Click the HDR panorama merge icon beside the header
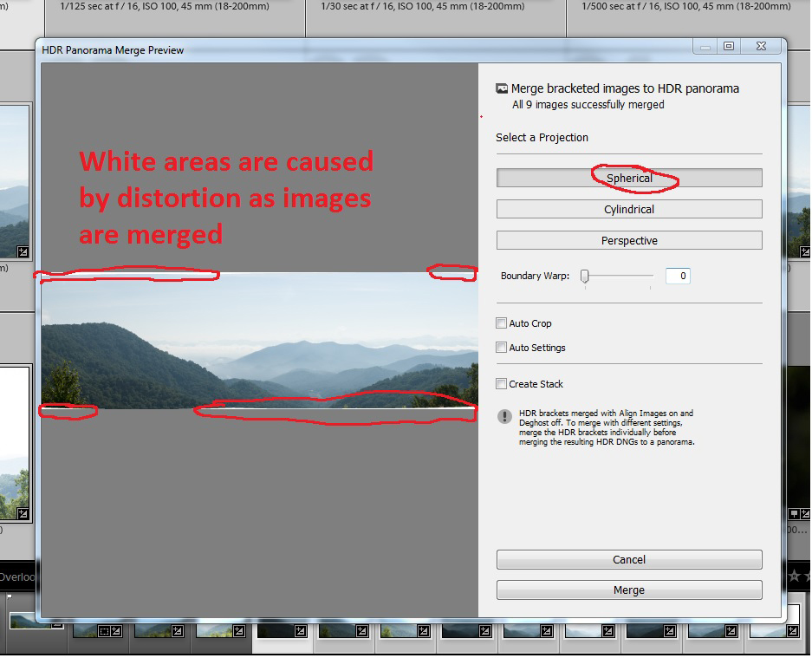812x658 pixels. pos(501,88)
